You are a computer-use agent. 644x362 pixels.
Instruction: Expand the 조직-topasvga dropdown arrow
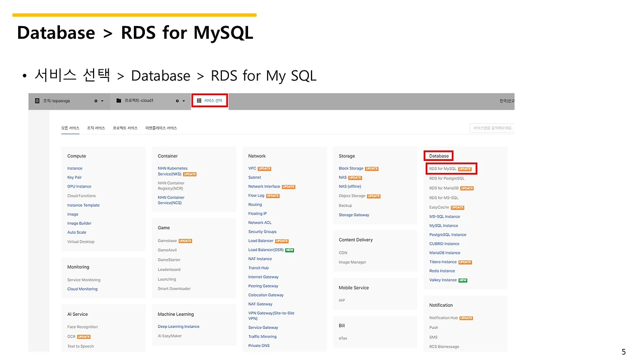point(102,101)
